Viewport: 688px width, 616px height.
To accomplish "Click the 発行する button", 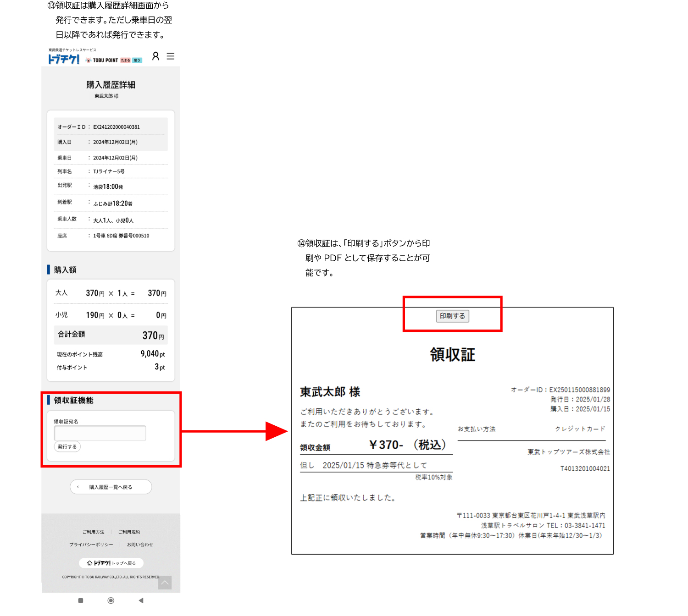I will point(67,446).
